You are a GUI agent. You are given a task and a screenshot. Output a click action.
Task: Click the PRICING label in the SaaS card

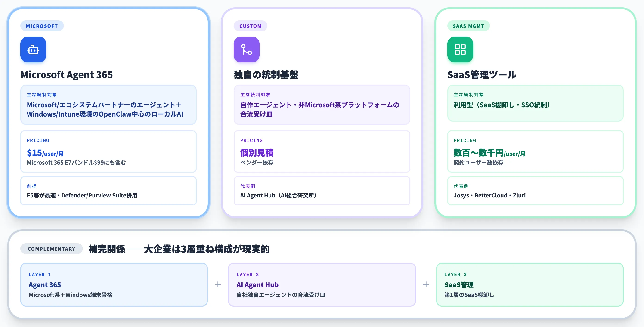[465, 140]
